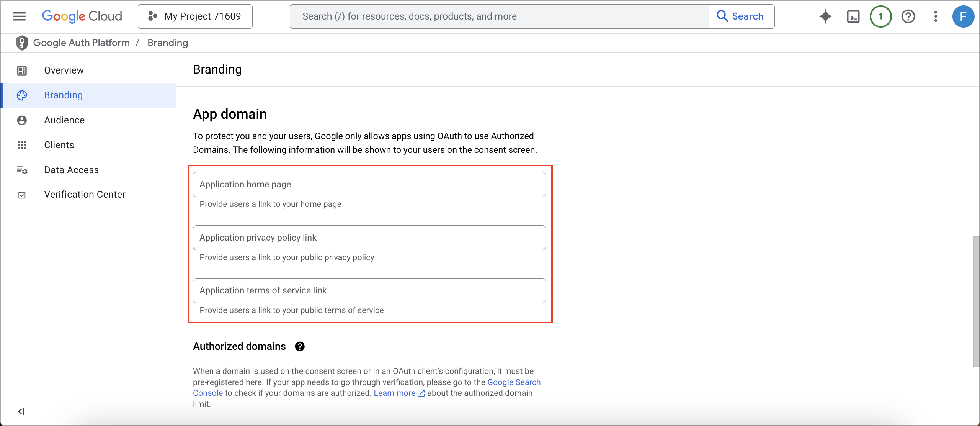Click the Application terms of service link field

pos(369,291)
